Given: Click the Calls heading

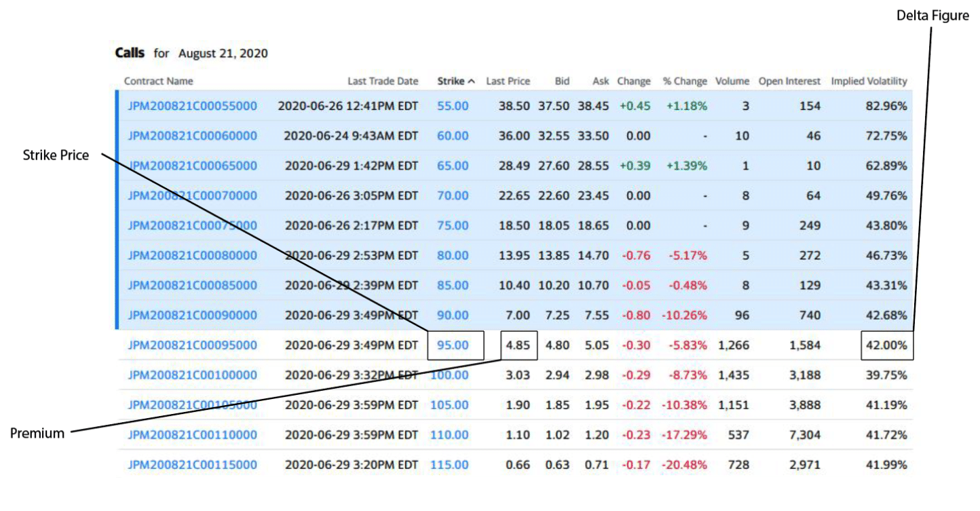Looking at the screenshot, I should tap(130, 53).
